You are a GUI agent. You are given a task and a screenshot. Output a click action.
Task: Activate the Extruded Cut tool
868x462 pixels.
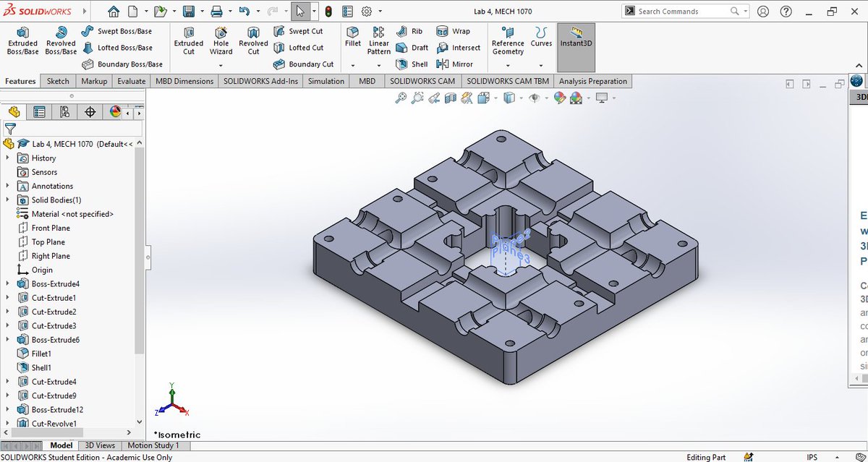pyautogui.click(x=189, y=40)
